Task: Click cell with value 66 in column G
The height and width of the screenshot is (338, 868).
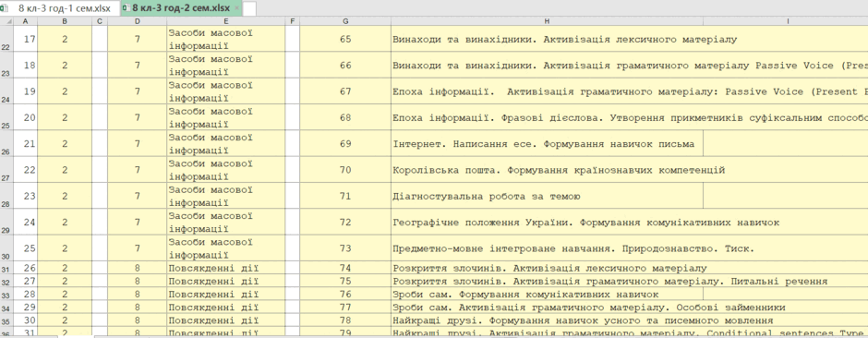Action: pos(345,65)
